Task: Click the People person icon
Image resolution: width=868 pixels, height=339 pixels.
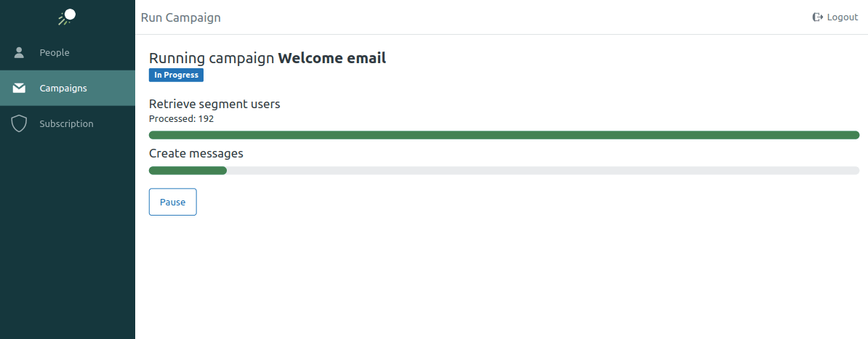Action: coord(20,52)
